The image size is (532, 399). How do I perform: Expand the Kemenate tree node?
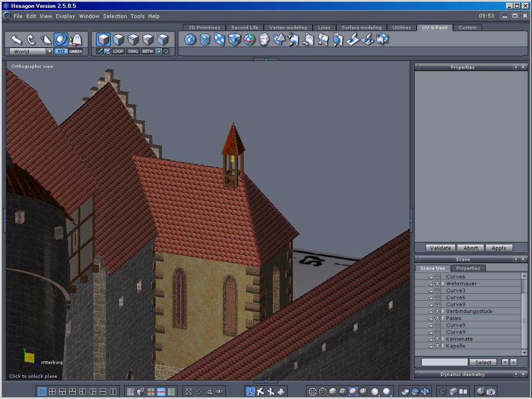[443, 339]
